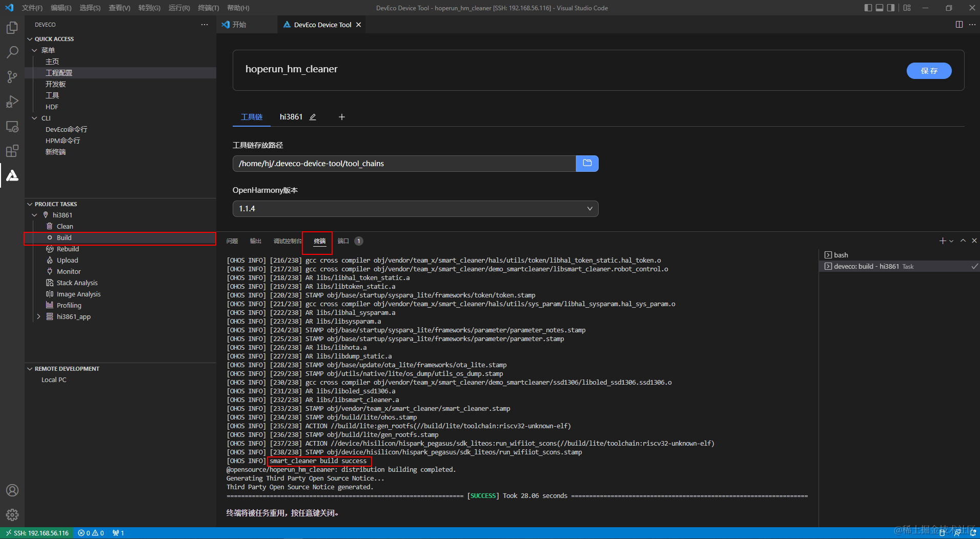
Task: Click the pencil edit icon beside hi3861
Action: tap(313, 117)
